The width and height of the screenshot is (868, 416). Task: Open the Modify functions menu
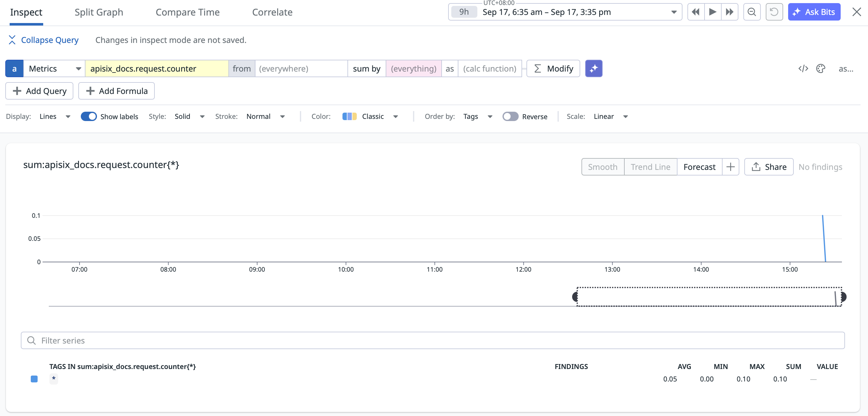(x=553, y=68)
